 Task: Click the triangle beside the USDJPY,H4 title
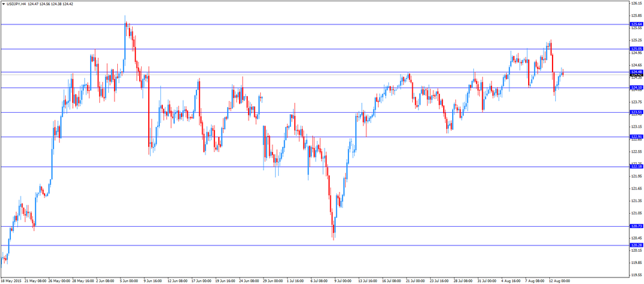[3, 3]
